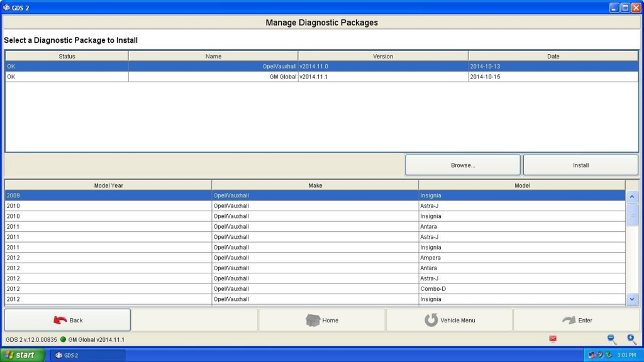Open Browse... for a diagnostic package

pos(463,165)
